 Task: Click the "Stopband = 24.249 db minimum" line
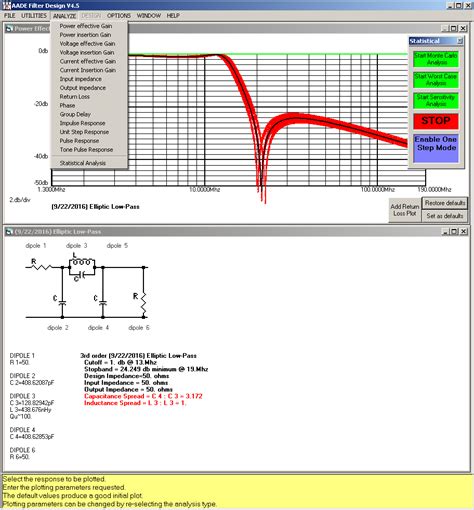[x=146, y=369]
